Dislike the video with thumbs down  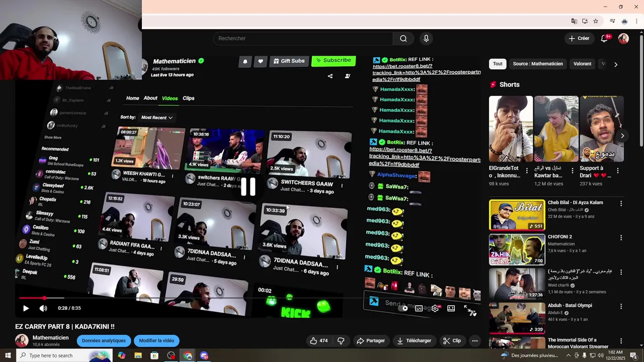[341, 341]
